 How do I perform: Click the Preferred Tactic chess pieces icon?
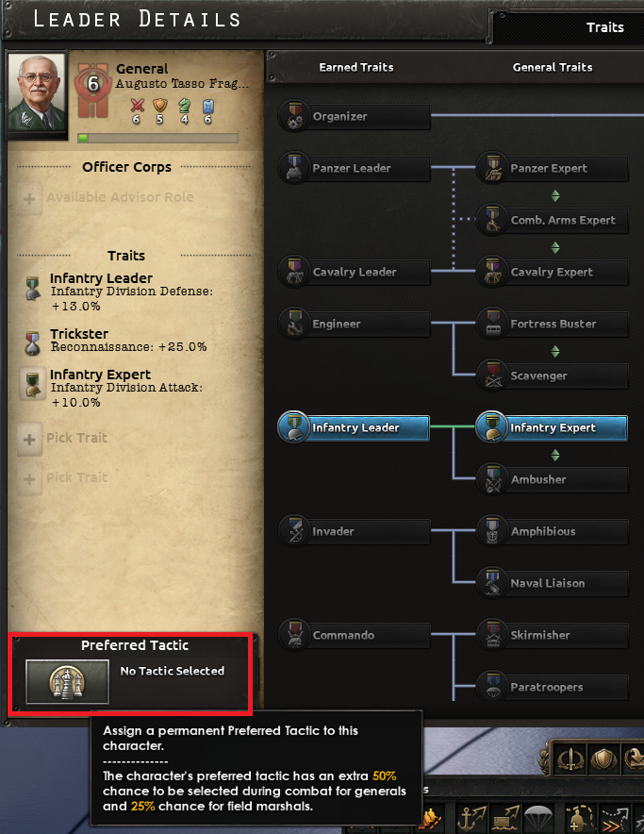67,681
